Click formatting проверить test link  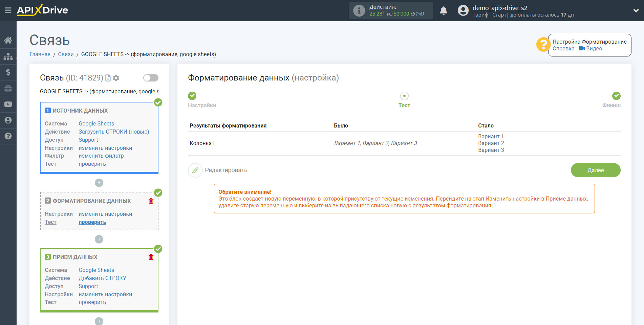click(92, 222)
